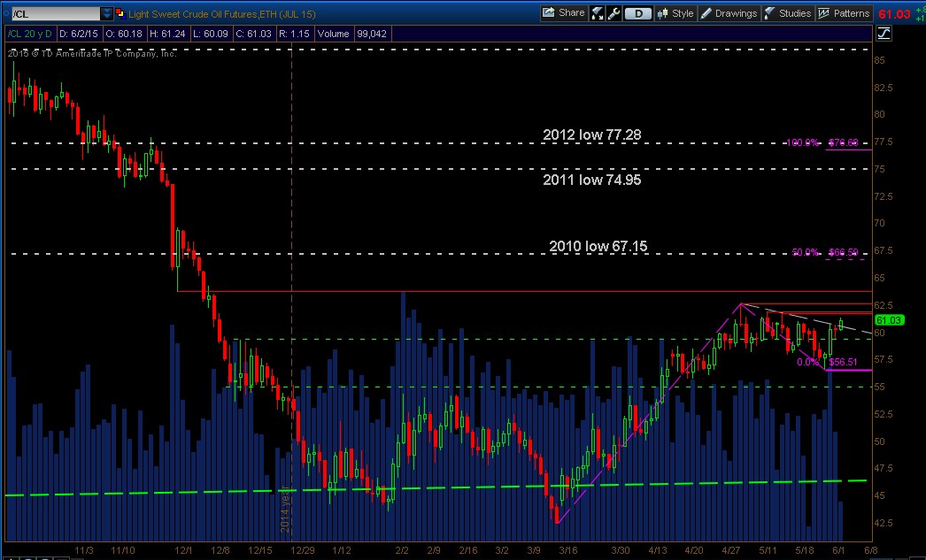Click the 50 level on the price axis

click(x=880, y=441)
